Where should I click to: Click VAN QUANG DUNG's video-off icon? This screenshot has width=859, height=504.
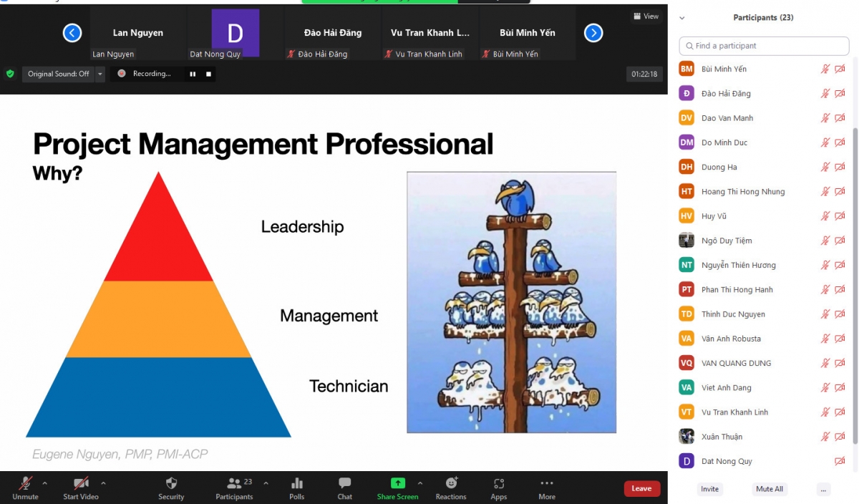click(x=840, y=363)
